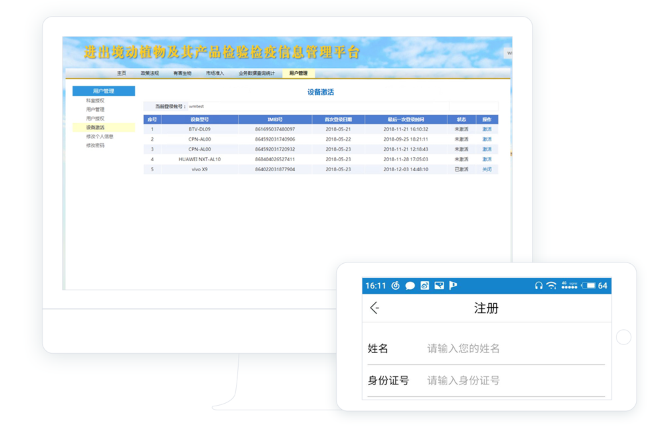This screenshot has height=429, width=654.
Task: Open the 主页 tab
Action: click(x=122, y=73)
